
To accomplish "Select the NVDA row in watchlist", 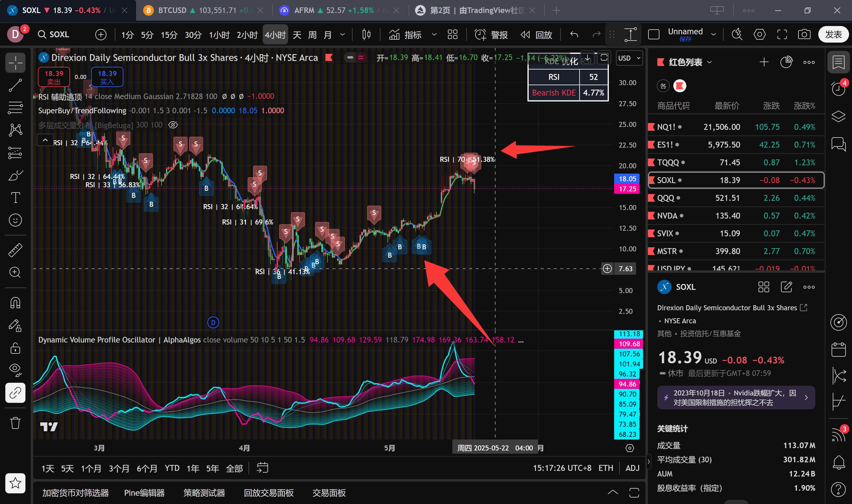I will [x=736, y=216].
